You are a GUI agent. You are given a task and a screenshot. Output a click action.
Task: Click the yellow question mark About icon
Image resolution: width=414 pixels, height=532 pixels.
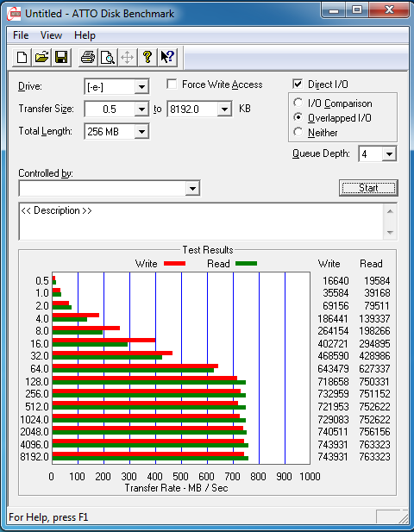[147, 57]
